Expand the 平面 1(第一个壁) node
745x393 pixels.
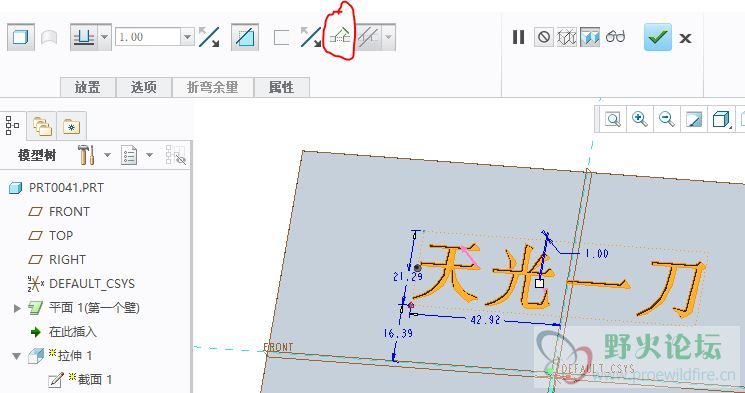point(17,308)
